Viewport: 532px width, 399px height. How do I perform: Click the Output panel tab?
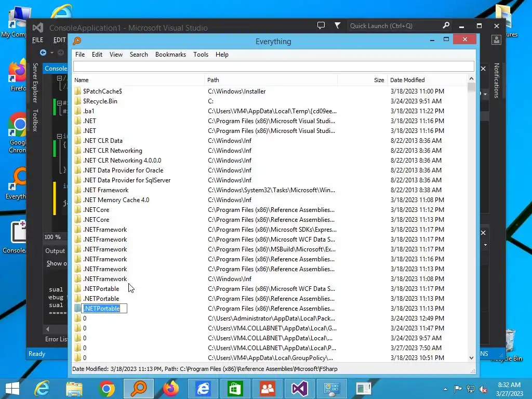55,251
